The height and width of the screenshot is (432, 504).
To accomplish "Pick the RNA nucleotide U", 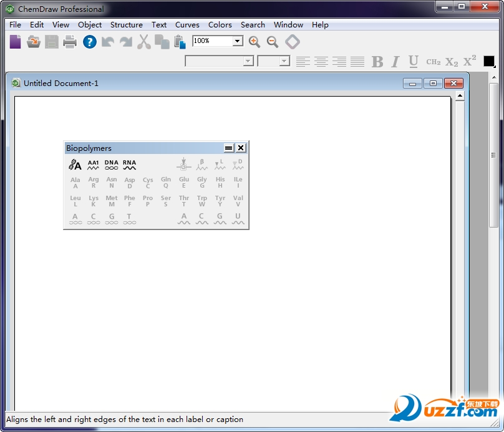I will [x=238, y=219].
